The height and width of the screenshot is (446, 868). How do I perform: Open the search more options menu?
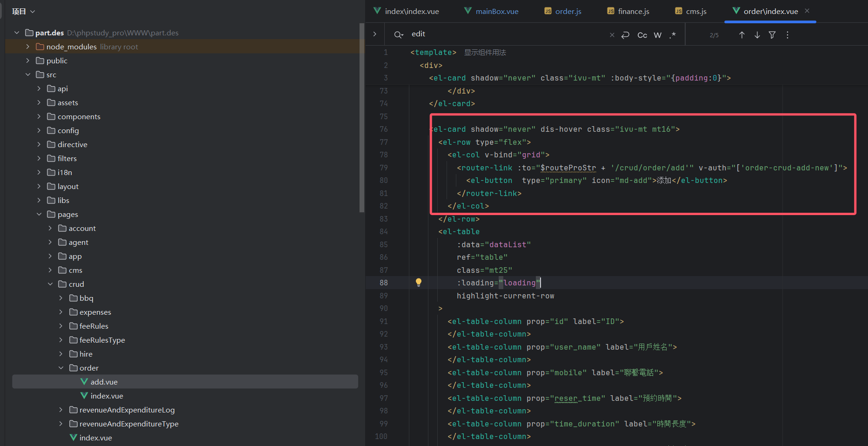788,35
